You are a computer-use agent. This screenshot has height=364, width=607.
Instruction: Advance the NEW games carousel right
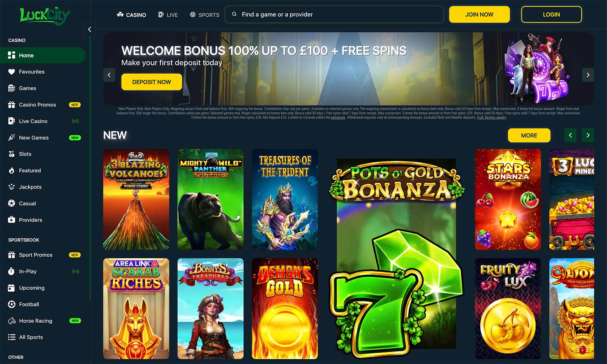588,135
